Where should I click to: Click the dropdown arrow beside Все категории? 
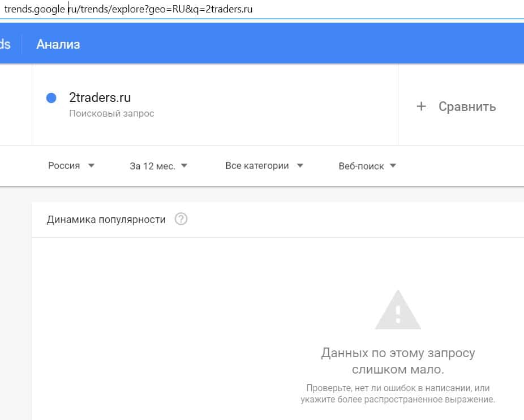[300, 166]
